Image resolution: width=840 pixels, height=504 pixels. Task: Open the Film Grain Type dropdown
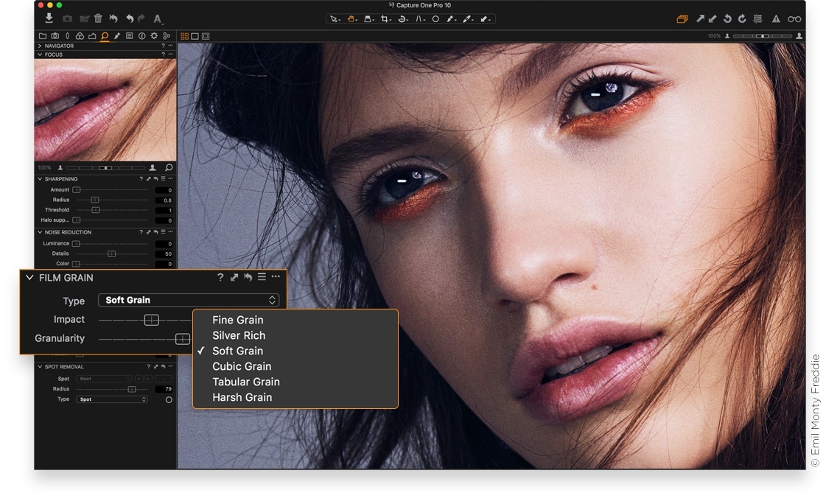click(x=189, y=301)
